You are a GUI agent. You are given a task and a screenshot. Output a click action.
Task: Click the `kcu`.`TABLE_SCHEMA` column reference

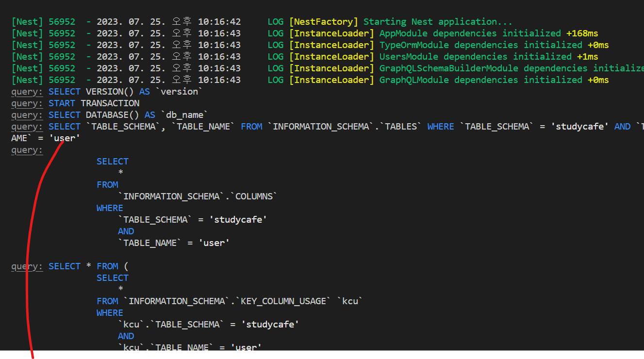coord(171,325)
